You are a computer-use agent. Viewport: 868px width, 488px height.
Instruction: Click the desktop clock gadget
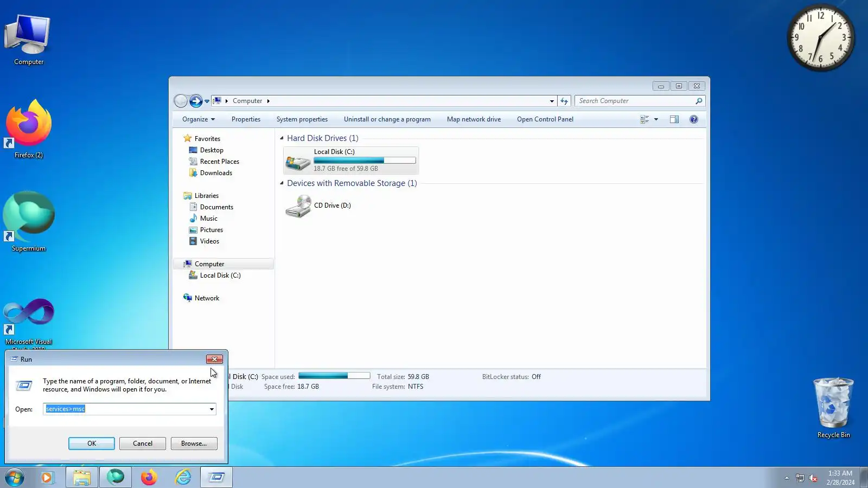pos(820,37)
